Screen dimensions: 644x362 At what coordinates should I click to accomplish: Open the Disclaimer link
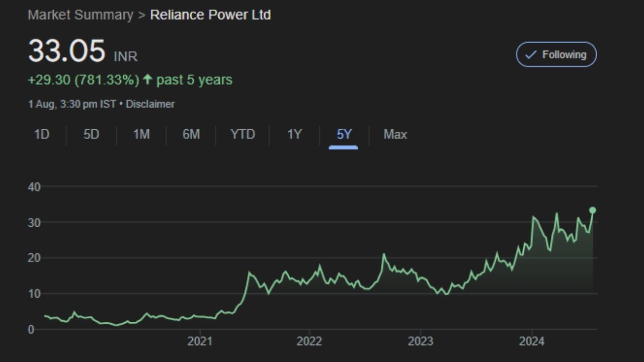[x=150, y=104]
